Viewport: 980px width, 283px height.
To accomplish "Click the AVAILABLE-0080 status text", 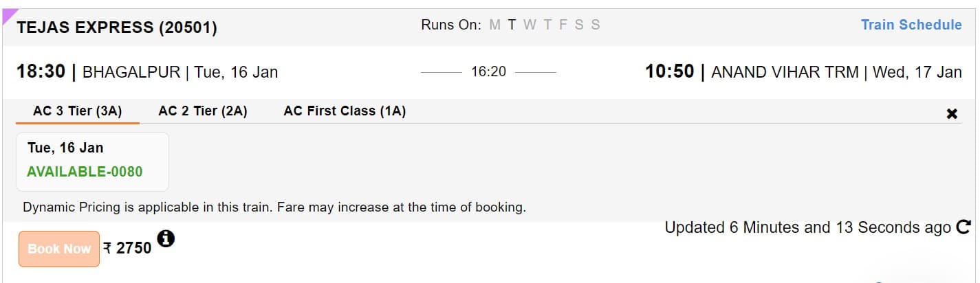I will tap(85, 172).
